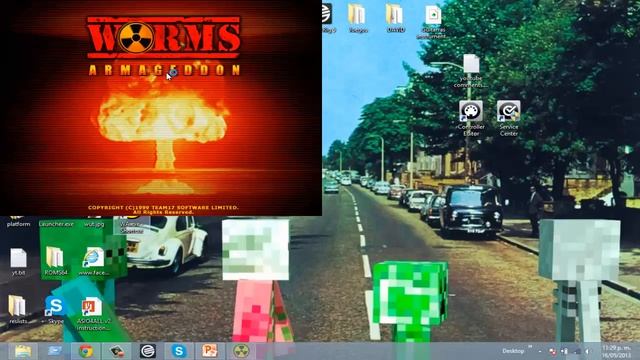Select the youtube comments file on the desktop
Viewport: 640px width, 360px height.
tap(471, 71)
